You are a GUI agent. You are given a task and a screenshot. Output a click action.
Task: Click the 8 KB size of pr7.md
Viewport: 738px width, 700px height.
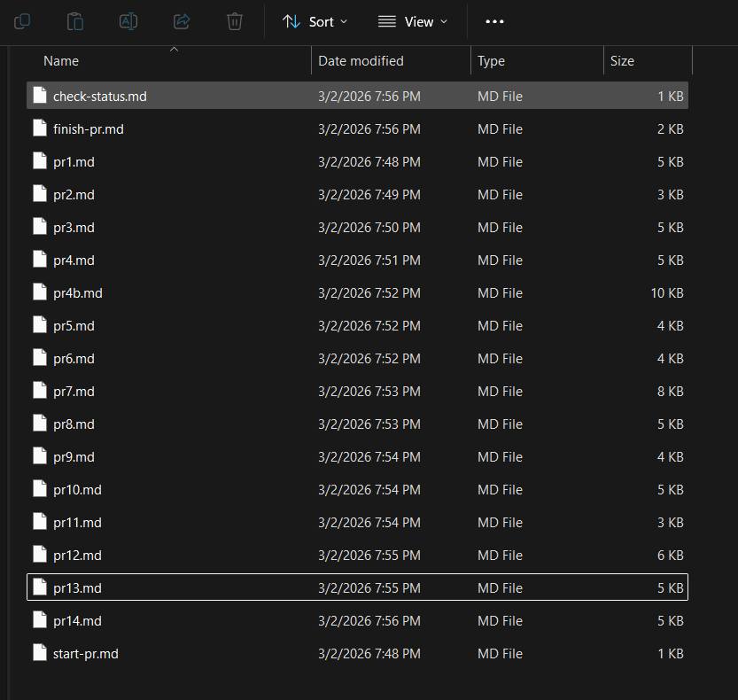tap(670, 392)
